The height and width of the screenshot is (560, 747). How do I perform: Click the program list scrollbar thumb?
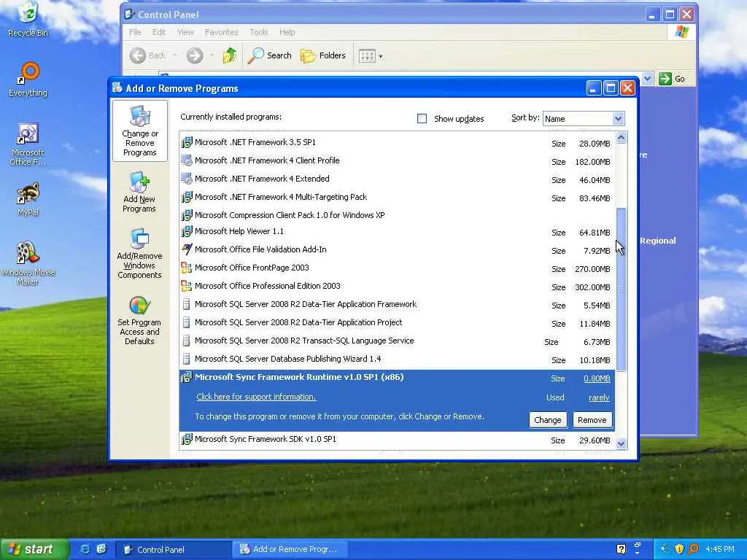click(x=622, y=289)
